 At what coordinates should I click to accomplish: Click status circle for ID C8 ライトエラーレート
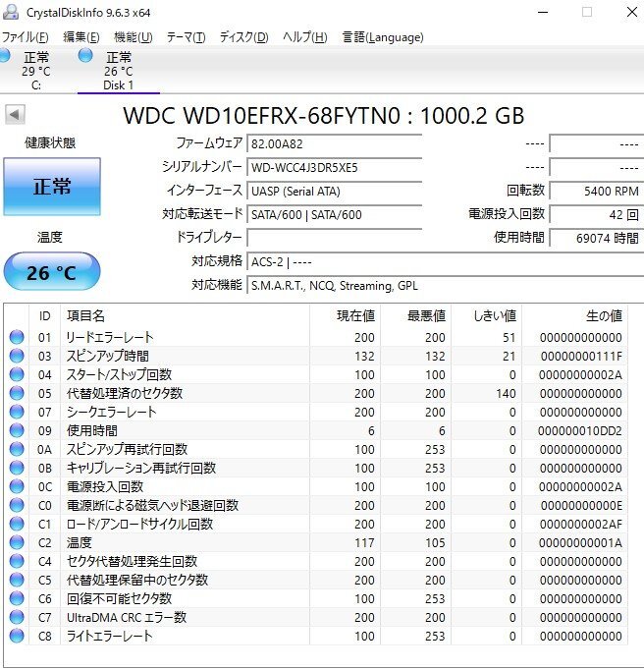point(17,636)
